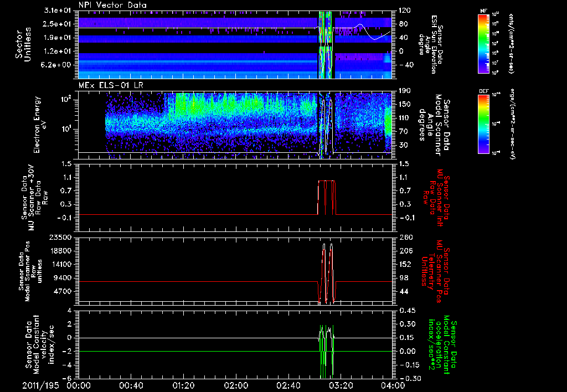Viewport: 567px width, 392px height.
Task: Click the 'Electron Energy eV' axis label
Action: click(x=40, y=125)
